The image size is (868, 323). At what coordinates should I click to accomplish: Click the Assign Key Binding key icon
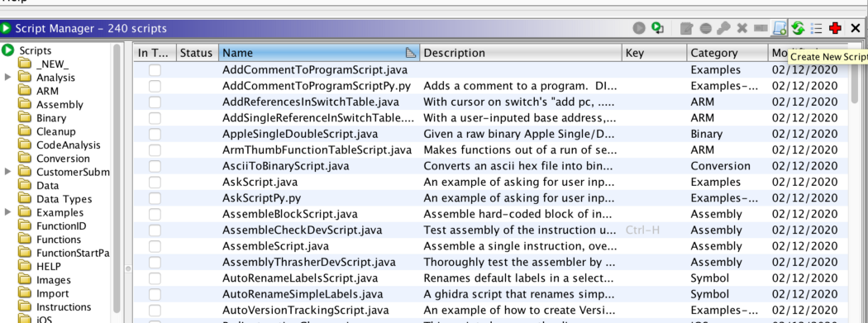click(723, 27)
